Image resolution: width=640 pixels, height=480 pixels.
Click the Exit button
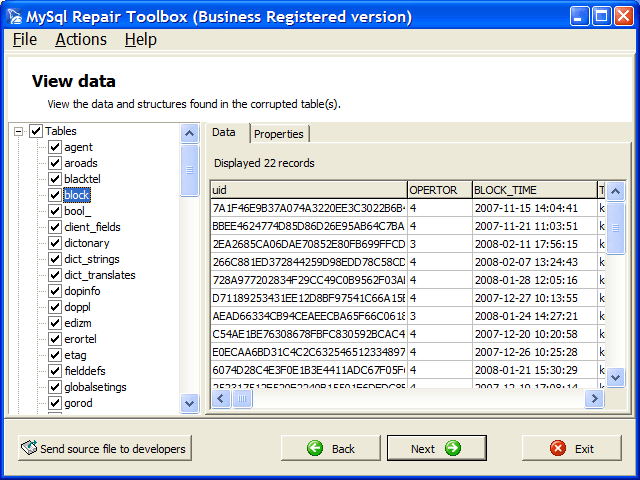(572, 448)
